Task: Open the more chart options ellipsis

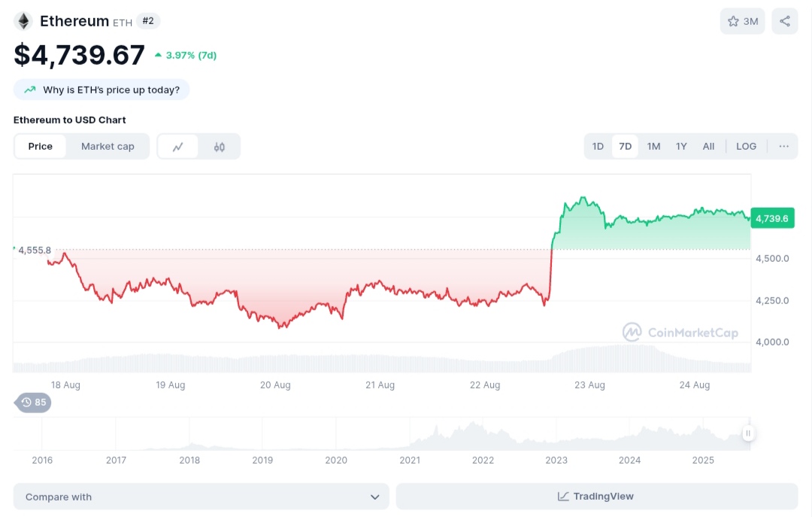Action: click(783, 146)
